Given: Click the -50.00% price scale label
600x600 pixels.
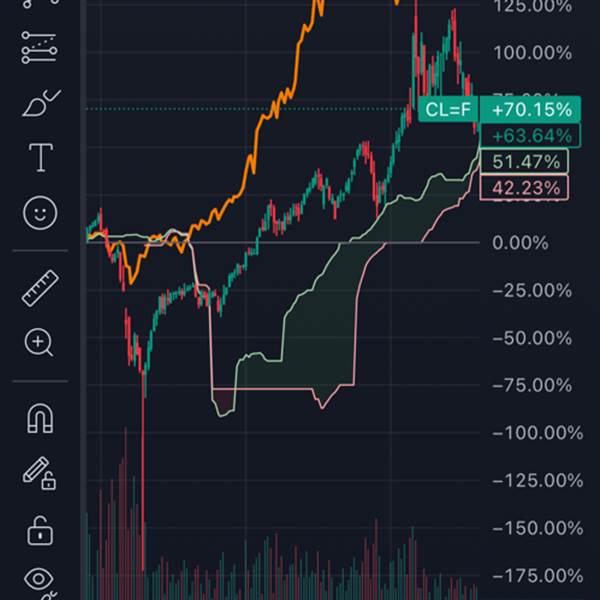Looking at the screenshot, I should [x=533, y=338].
